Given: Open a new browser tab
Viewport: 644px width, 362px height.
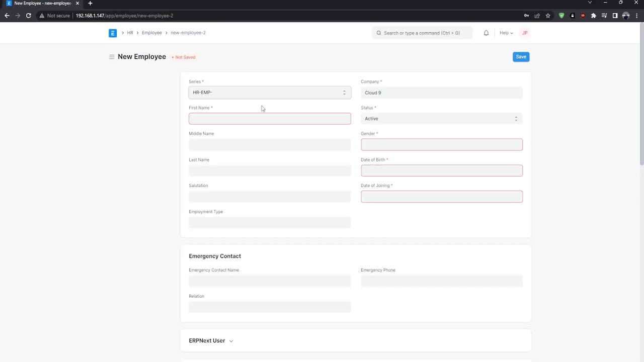Looking at the screenshot, I should click(x=90, y=3).
